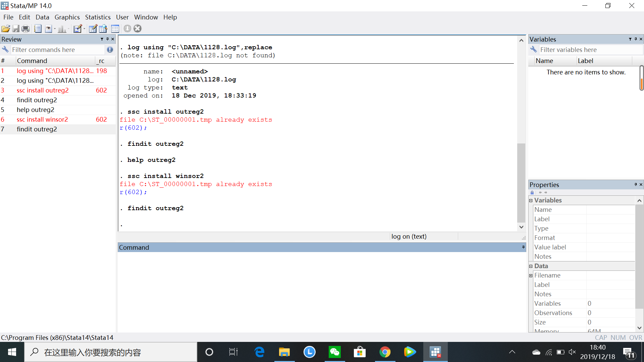Click the Open file toolbar icon
Viewport: 644px width, 362px height.
pos(6,29)
